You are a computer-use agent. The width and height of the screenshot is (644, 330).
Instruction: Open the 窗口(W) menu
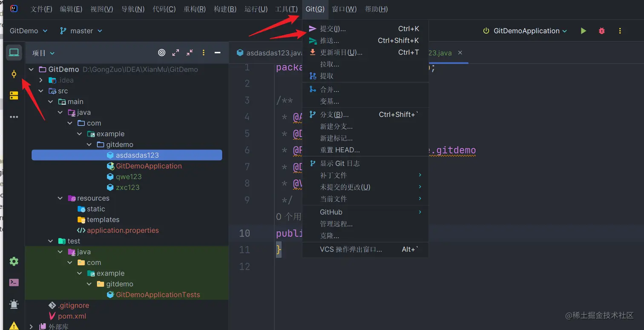tap(344, 9)
